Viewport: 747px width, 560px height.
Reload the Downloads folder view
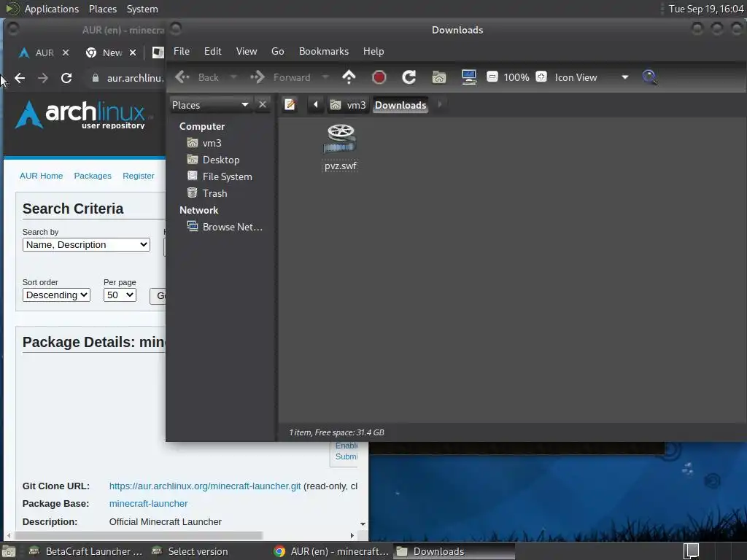click(x=409, y=77)
